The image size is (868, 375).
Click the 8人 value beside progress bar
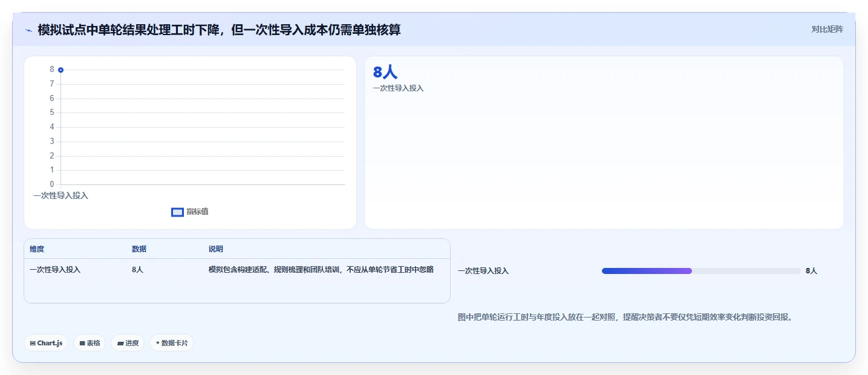point(811,271)
